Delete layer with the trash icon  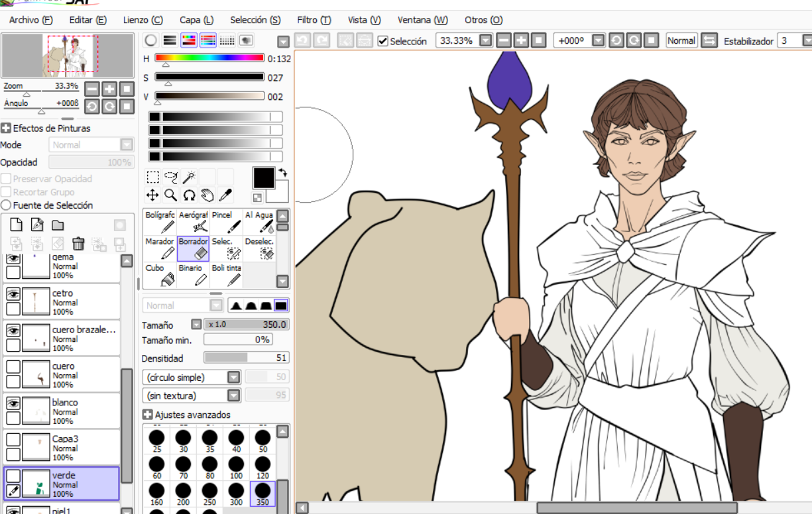point(78,244)
